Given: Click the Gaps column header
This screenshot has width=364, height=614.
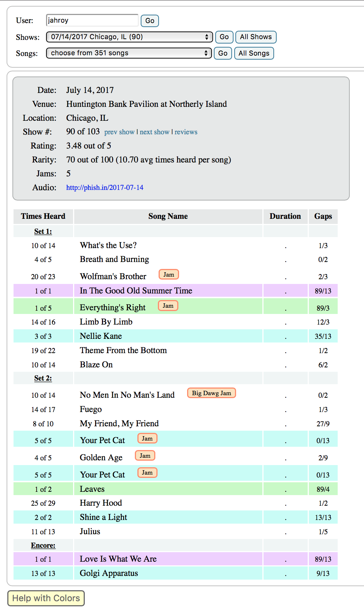Looking at the screenshot, I should click(x=323, y=216).
